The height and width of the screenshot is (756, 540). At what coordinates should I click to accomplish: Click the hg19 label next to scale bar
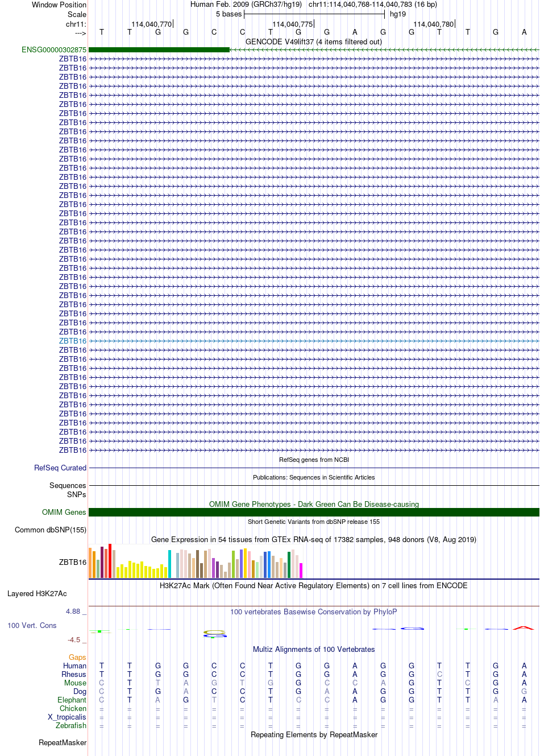(398, 14)
